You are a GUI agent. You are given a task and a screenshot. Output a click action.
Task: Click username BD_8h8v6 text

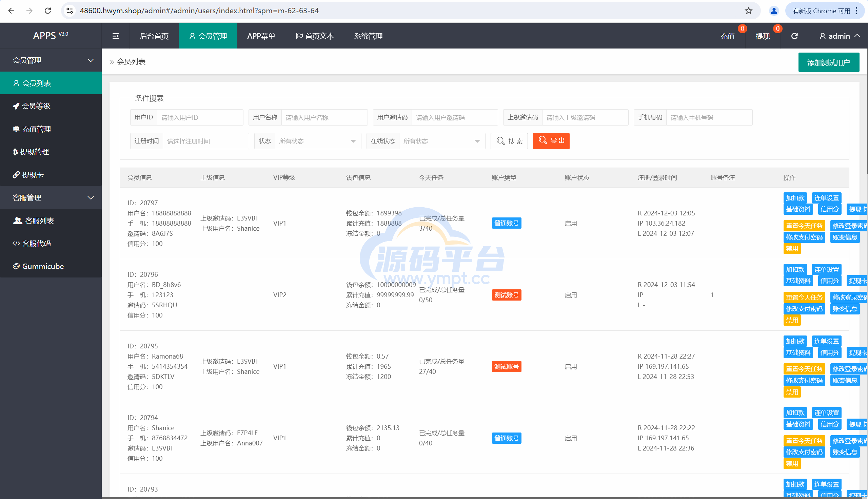pos(166,285)
